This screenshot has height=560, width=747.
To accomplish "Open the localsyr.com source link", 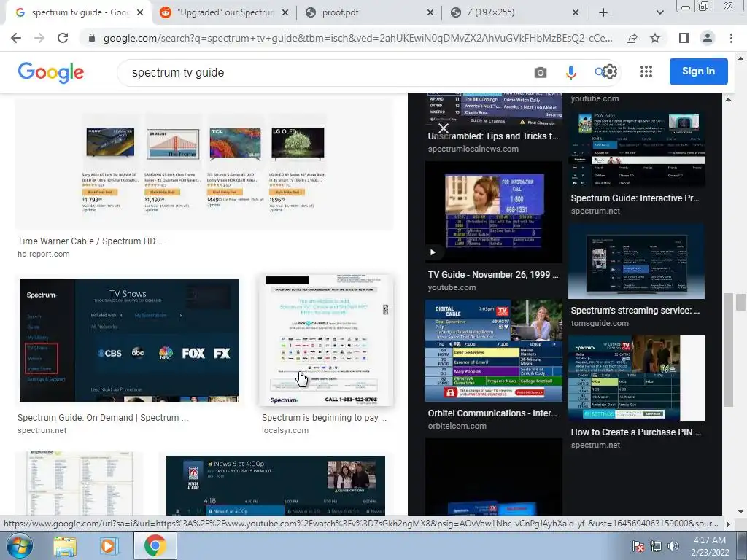I will [x=285, y=430].
